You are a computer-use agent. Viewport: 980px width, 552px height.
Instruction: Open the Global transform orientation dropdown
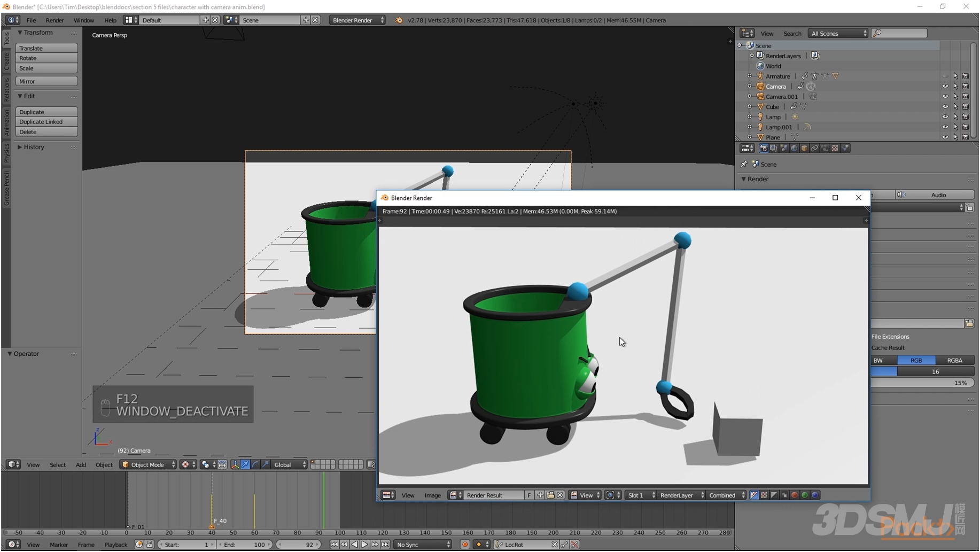(x=290, y=465)
